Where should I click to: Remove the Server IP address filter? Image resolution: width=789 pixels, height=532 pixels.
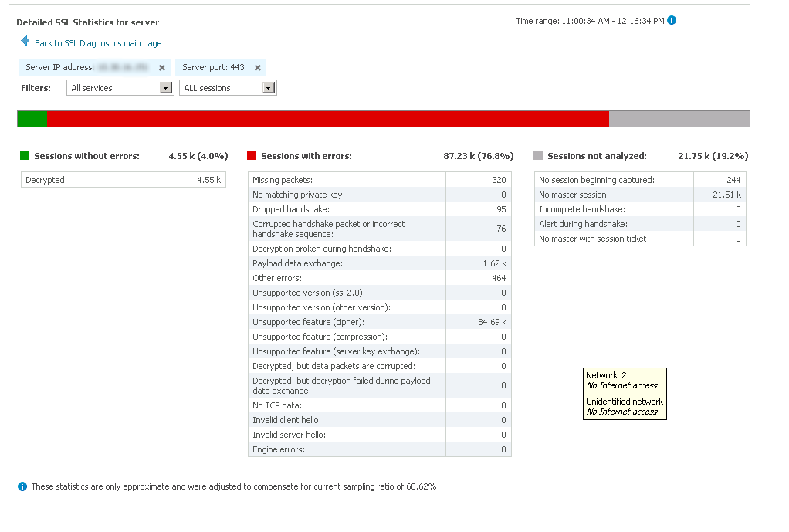click(162, 68)
